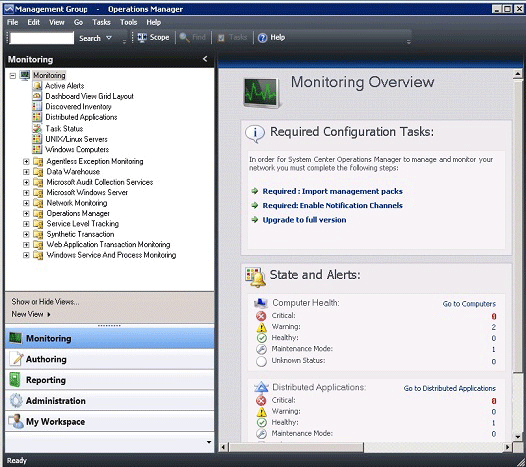Viewport: 526px width, 467px height.
Task: Click the Distributed Applications Healthy check icon
Action: coord(261,423)
